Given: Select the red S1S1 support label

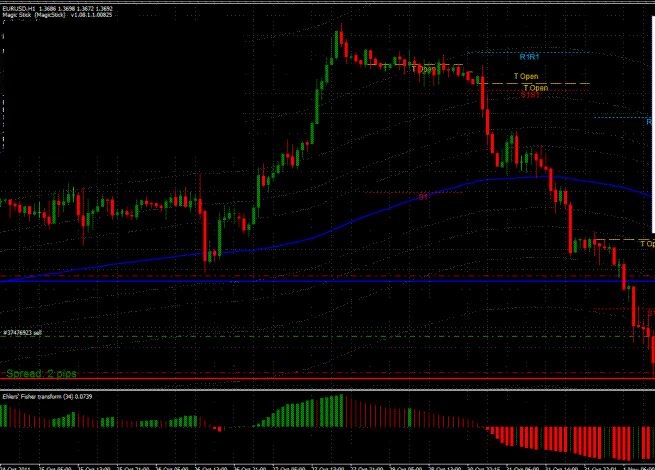Looking at the screenshot, I should point(530,95).
